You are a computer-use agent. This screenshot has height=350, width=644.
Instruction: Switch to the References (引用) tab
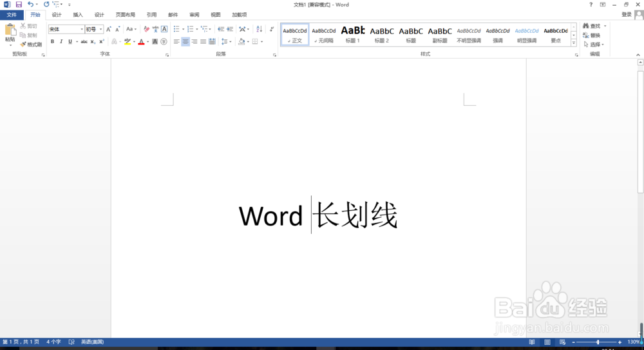[151, 15]
